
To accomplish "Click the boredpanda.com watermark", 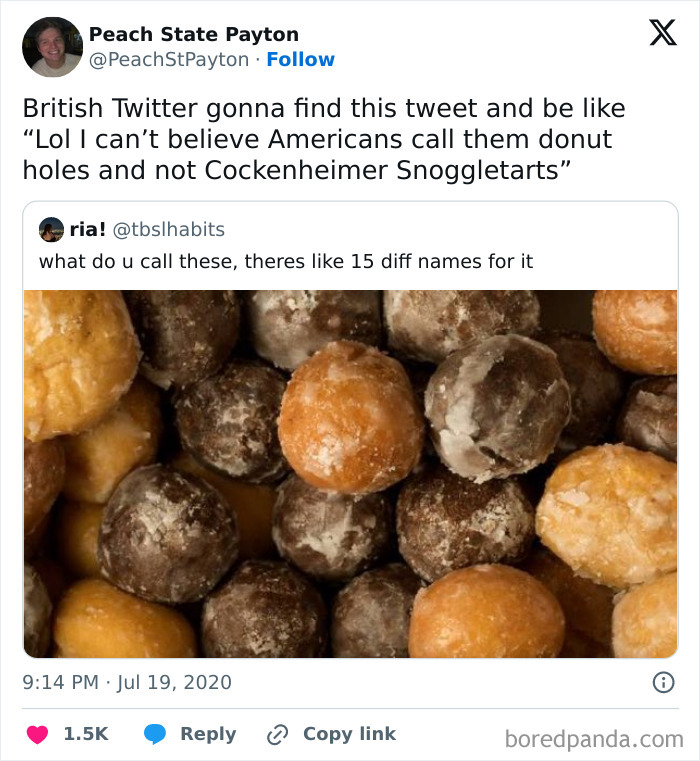I will click(594, 740).
